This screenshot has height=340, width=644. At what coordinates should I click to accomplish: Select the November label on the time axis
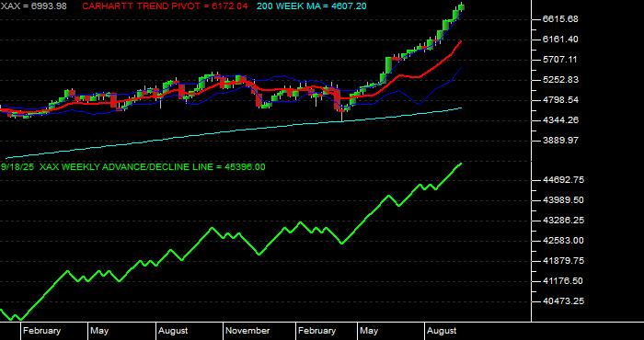247,331
